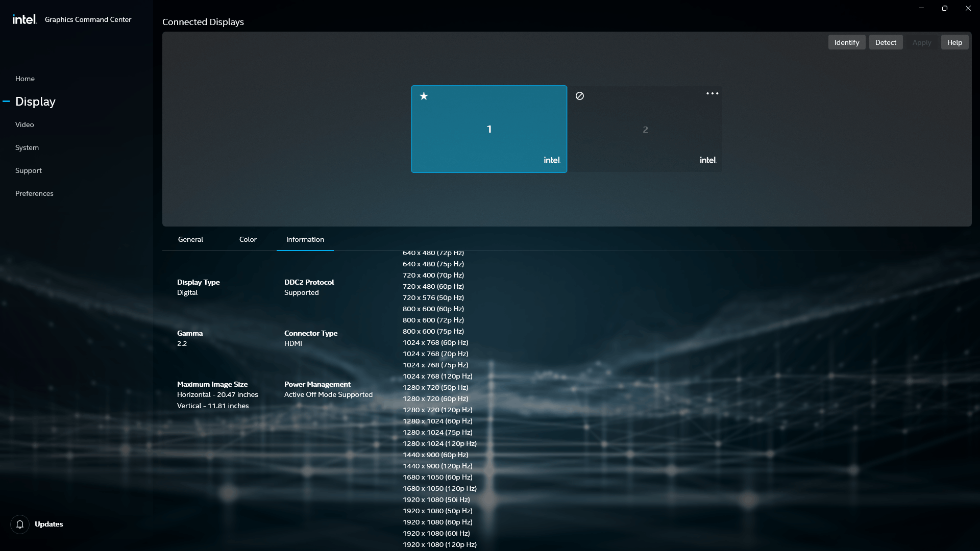Open the System section
The height and width of the screenshot is (551, 980).
point(27,147)
